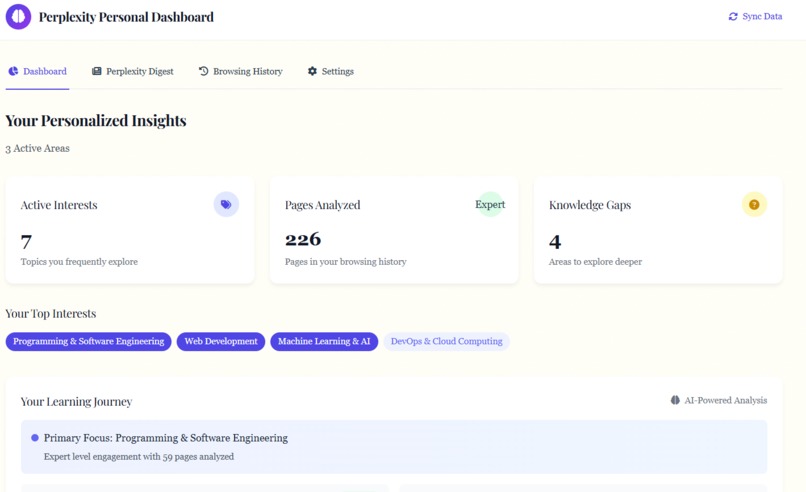806x492 pixels.
Task: Click the number 7 under Active Interests
Action: click(27, 241)
